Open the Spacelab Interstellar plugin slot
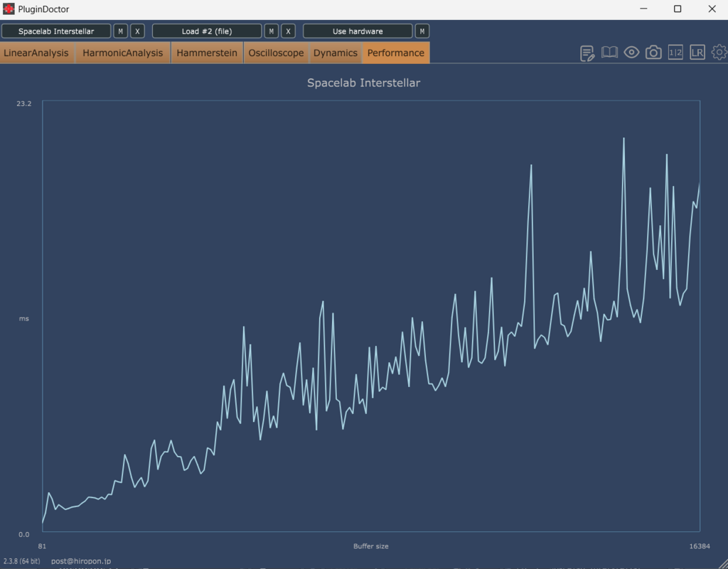The height and width of the screenshot is (569, 728). (56, 31)
